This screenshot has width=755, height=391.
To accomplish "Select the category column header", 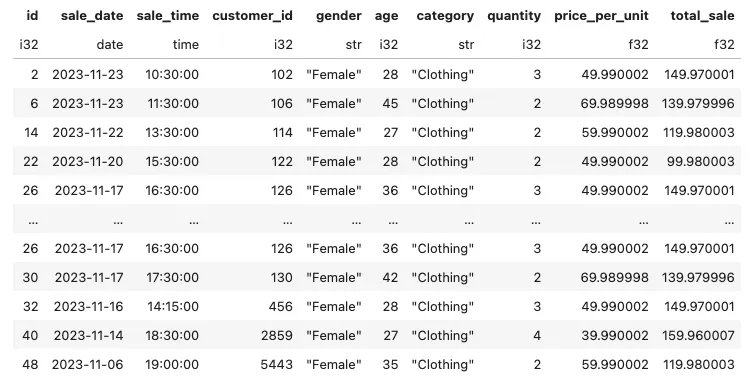I will (x=445, y=16).
